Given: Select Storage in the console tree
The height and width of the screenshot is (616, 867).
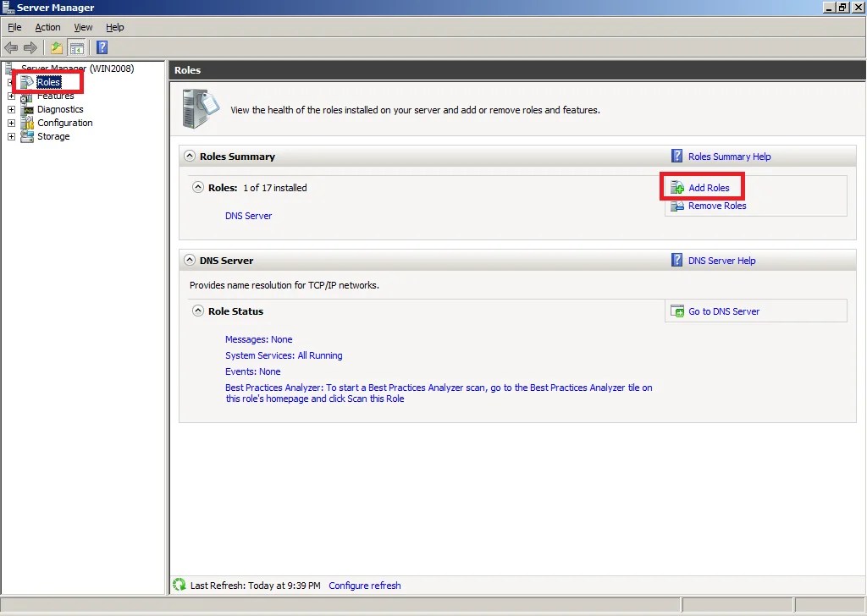Looking at the screenshot, I should [53, 136].
